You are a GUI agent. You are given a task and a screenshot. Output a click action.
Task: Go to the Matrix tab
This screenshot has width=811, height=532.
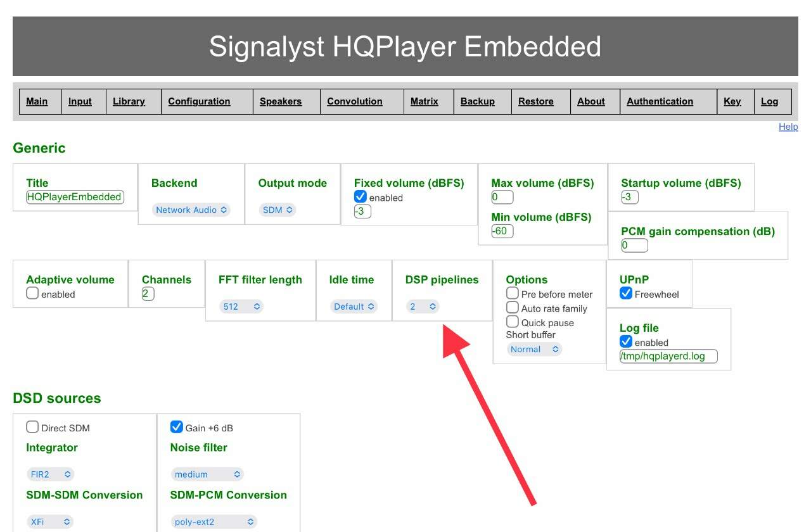click(x=425, y=101)
